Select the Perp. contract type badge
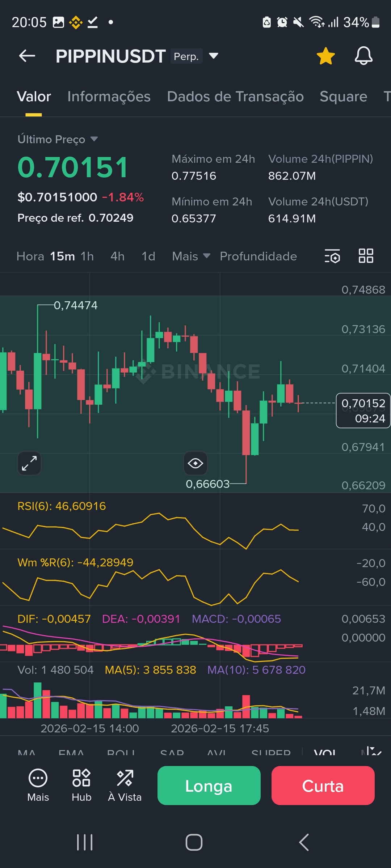391x868 pixels. tap(186, 56)
